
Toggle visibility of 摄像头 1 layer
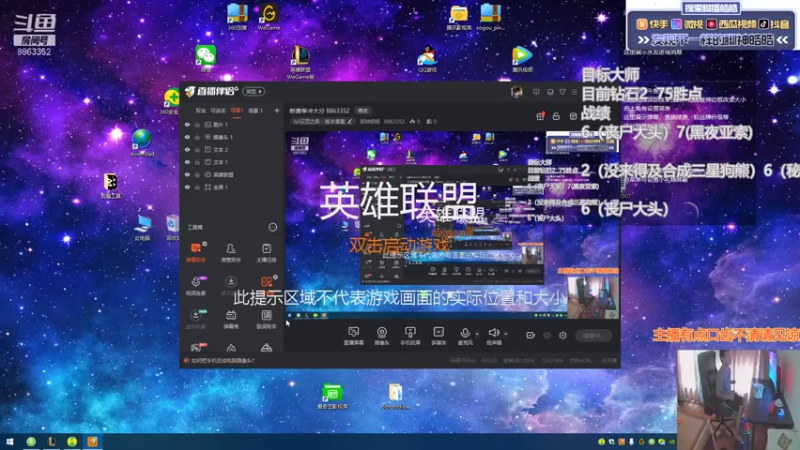[187, 137]
